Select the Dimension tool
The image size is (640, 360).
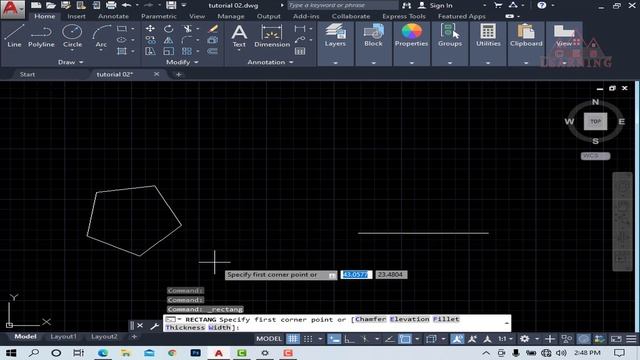click(272, 36)
